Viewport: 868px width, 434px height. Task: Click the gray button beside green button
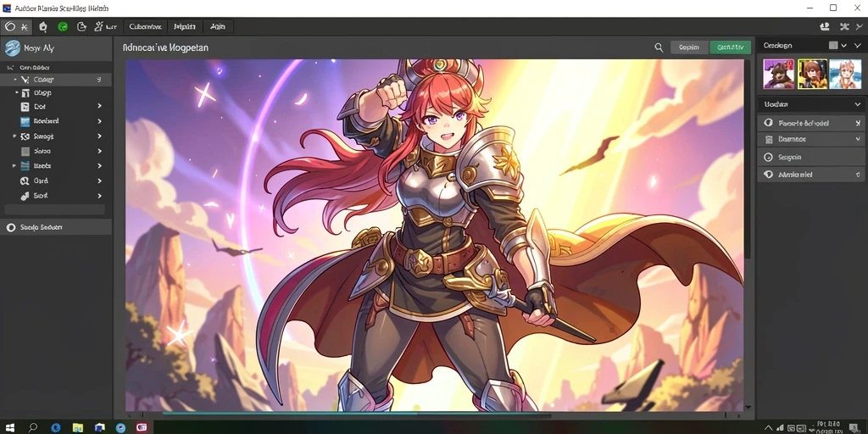coord(689,47)
